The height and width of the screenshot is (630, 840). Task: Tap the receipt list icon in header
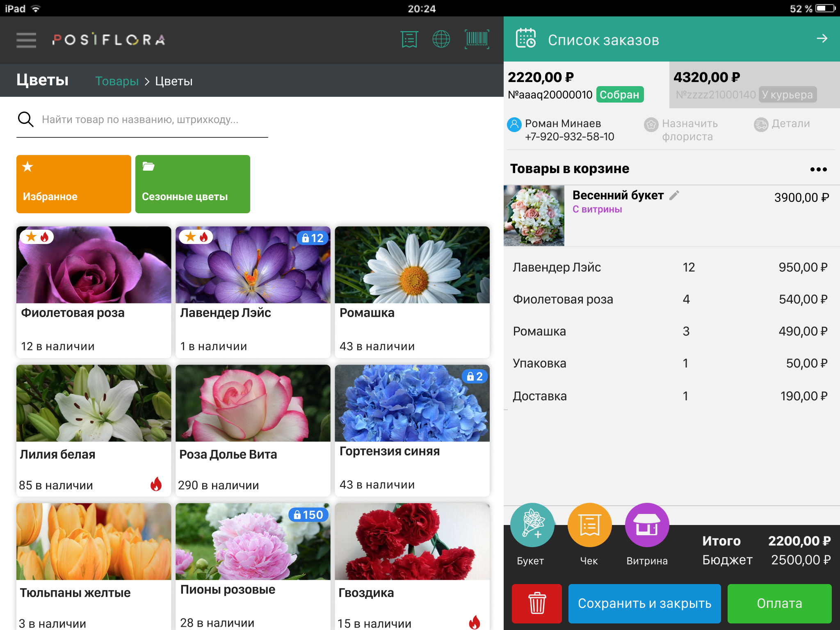pos(409,40)
